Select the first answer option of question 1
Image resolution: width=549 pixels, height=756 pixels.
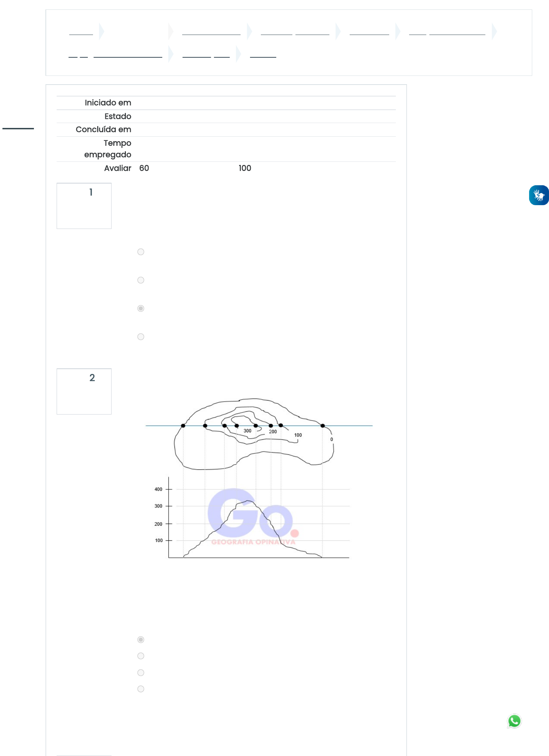coord(141,252)
